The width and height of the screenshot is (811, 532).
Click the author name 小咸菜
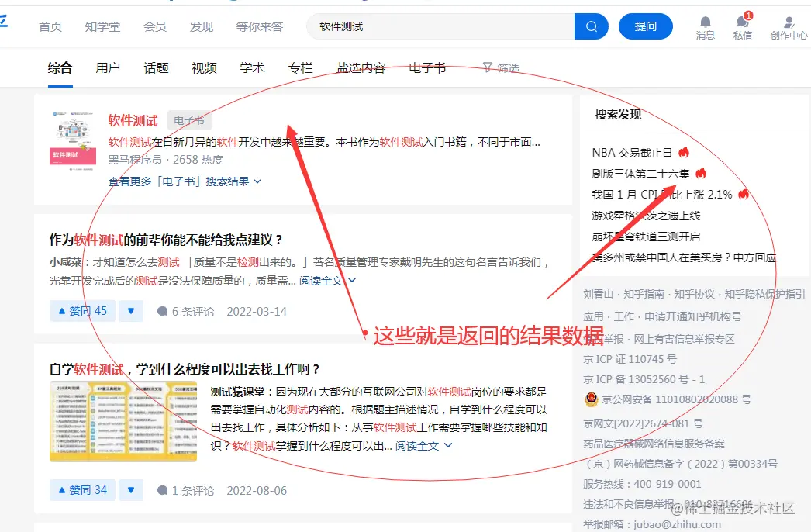[66, 262]
